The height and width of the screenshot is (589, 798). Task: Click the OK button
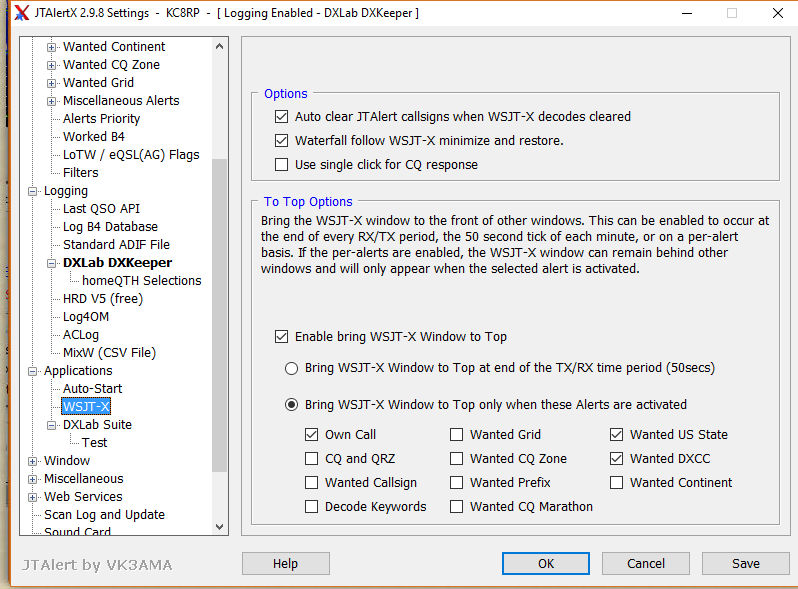546,564
